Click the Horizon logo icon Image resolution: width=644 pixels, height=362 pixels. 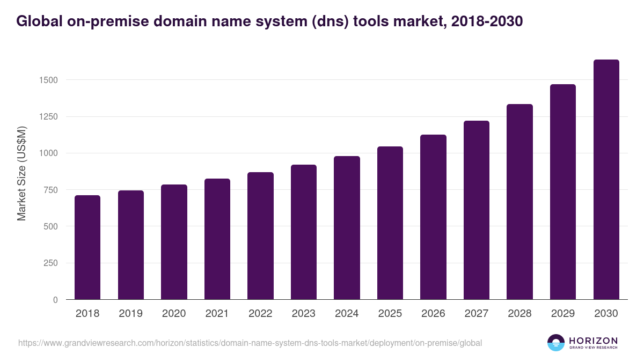[x=555, y=343]
